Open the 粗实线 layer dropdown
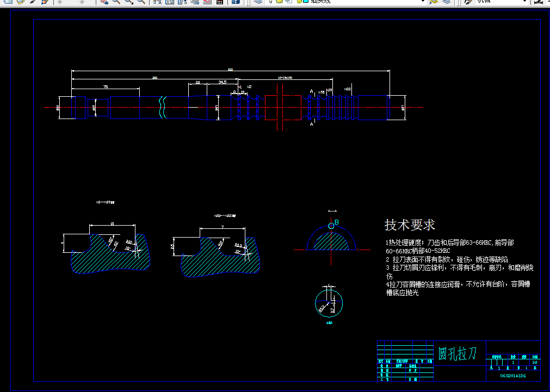The width and height of the screenshot is (550, 392). coord(423,2)
